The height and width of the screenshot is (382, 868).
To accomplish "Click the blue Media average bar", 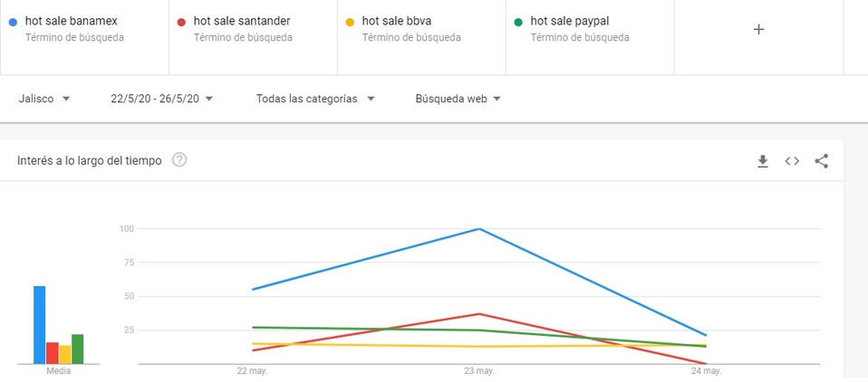I will click(x=40, y=324).
